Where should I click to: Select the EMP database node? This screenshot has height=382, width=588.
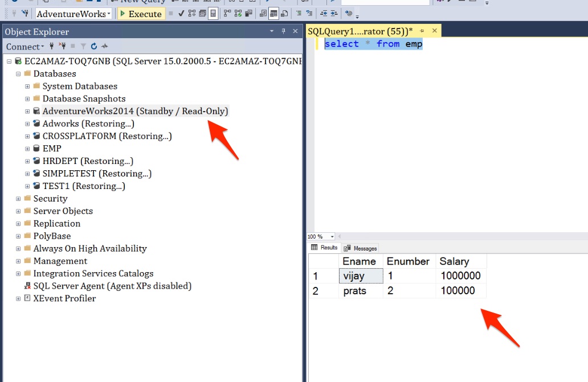52,149
